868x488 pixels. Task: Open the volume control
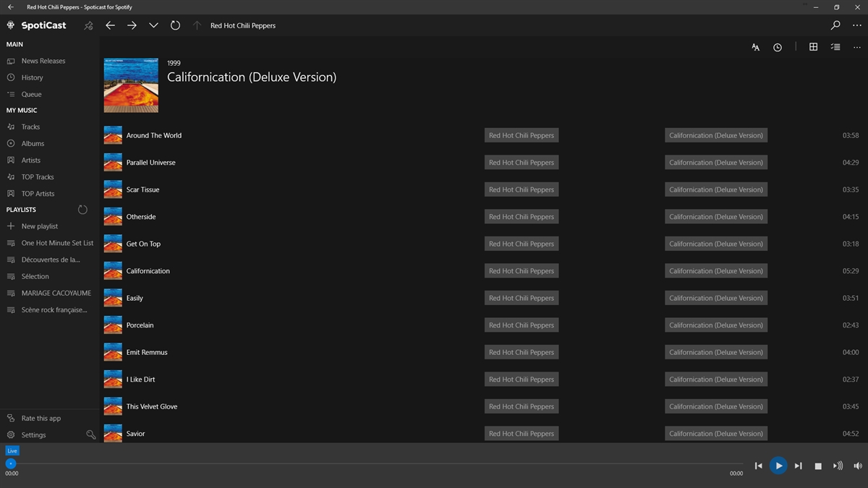coord(857,466)
